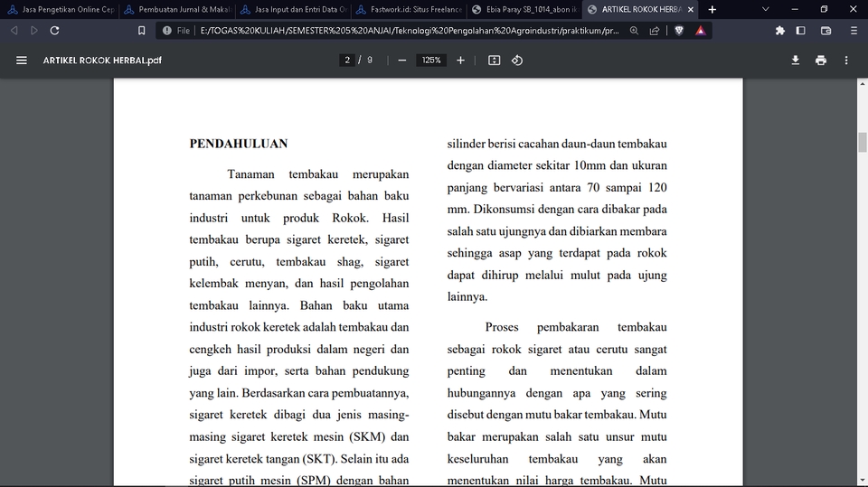Print the PDF document

[x=821, y=61]
